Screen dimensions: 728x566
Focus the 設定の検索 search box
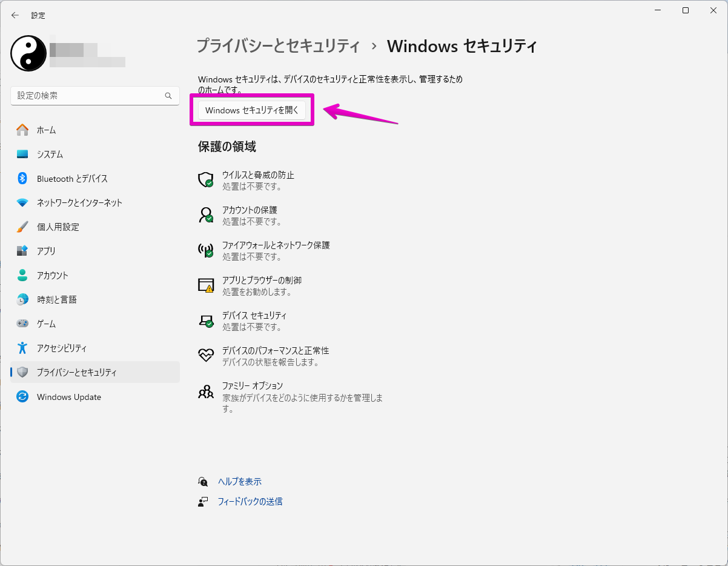coord(88,96)
